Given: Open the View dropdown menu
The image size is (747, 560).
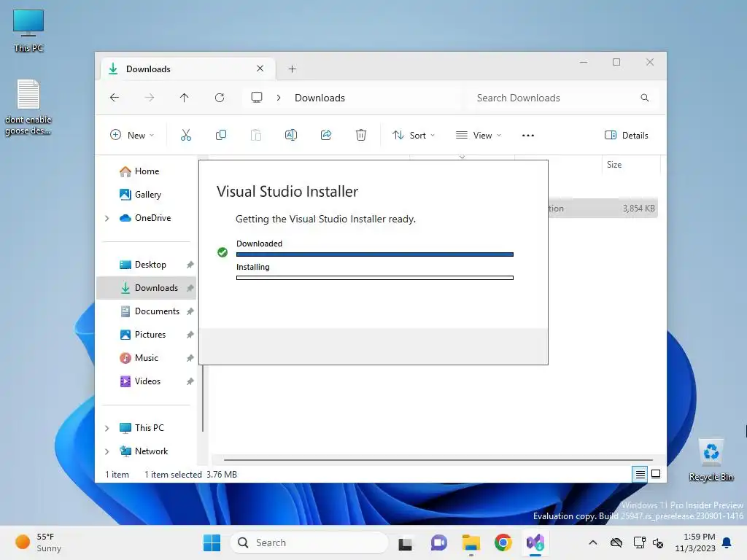Looking at the screenshot, I should pos(479,135).
